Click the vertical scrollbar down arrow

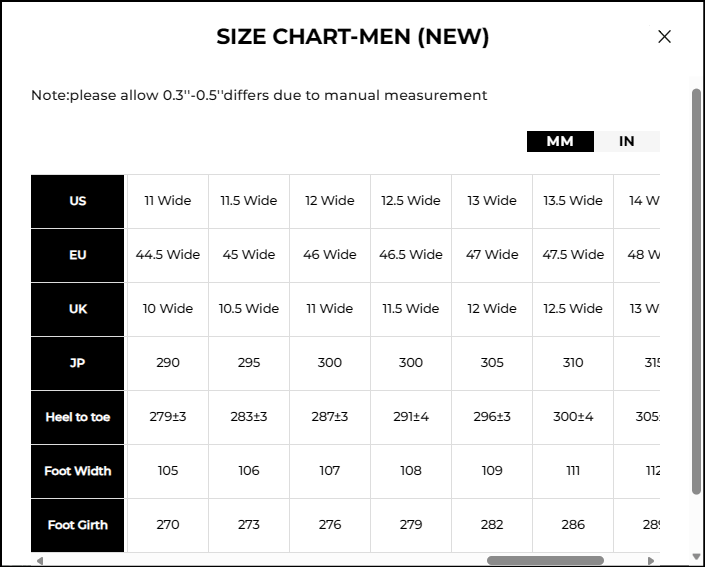[x=696, y=557]
